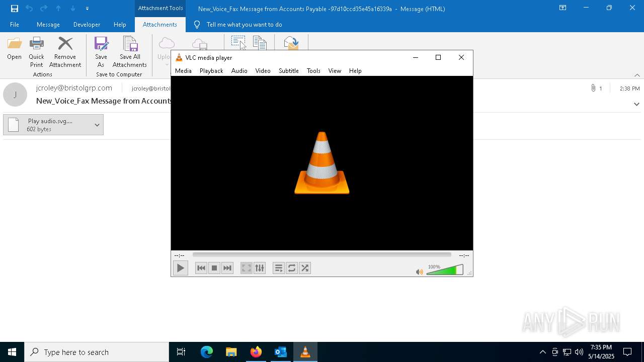Open the VLC Help menu
Viewport: 644px width, 362px height.
[x=355, y=71]
